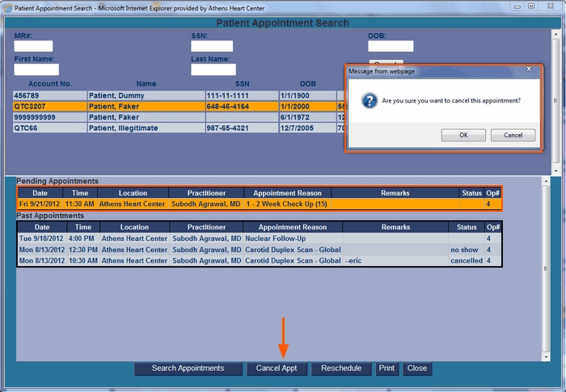Click the Cancel Appt button
Image resolution: width=566 pixels, height=392 pixels.
click(277, 369)
